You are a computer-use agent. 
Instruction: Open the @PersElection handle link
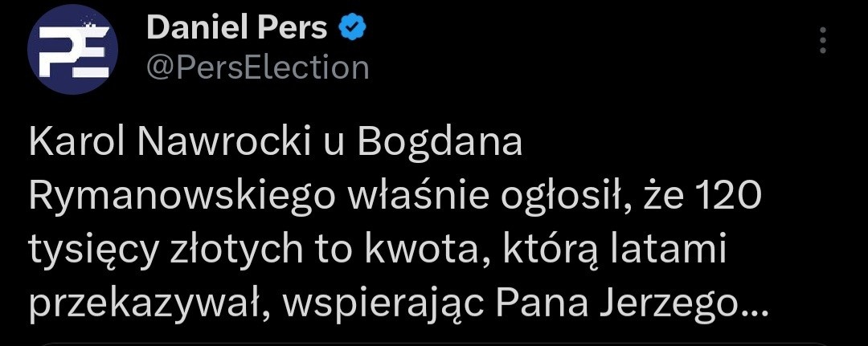257,67
